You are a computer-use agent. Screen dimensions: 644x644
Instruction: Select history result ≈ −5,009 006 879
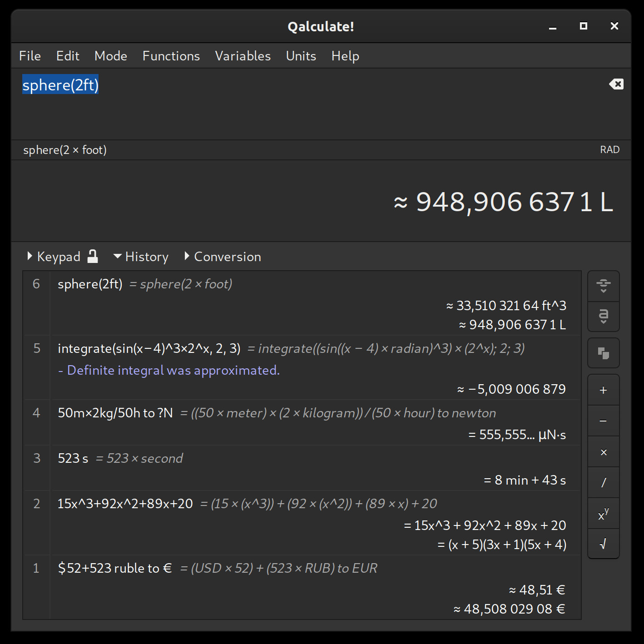coord(511,389)
